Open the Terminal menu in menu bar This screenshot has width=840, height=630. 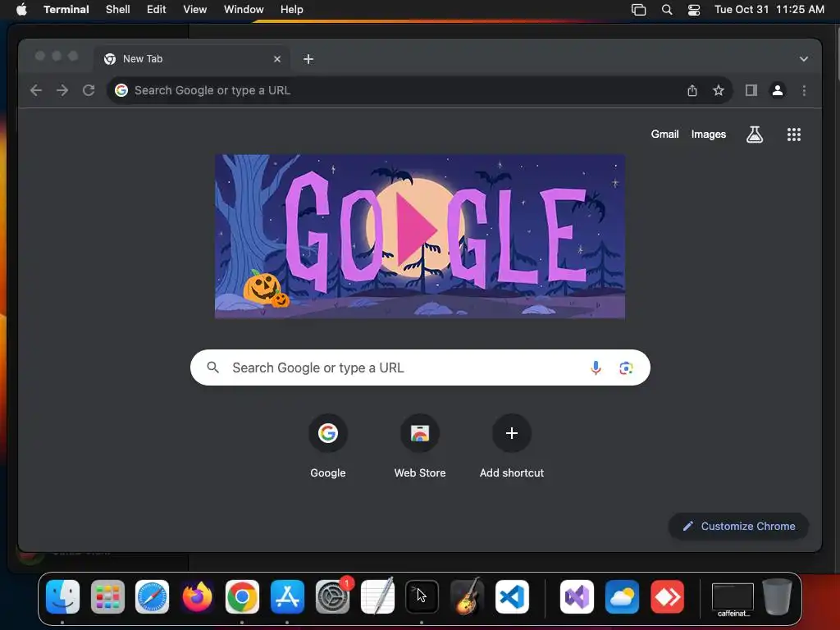click(x=66, y=10)
